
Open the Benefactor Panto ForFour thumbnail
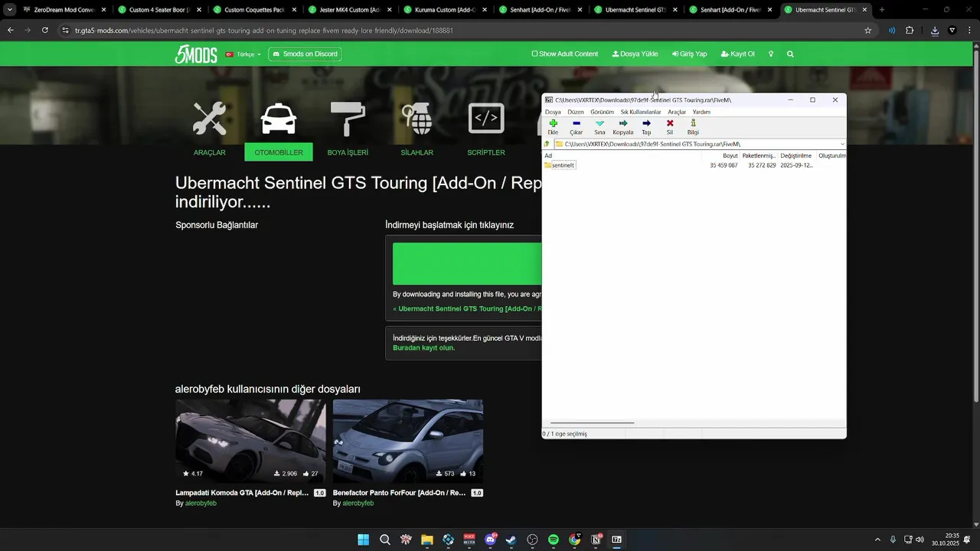tap(408, 441)
